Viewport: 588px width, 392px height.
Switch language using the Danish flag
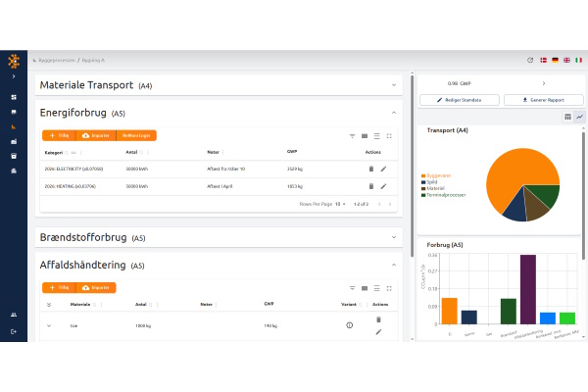click(x=543, y=60)
